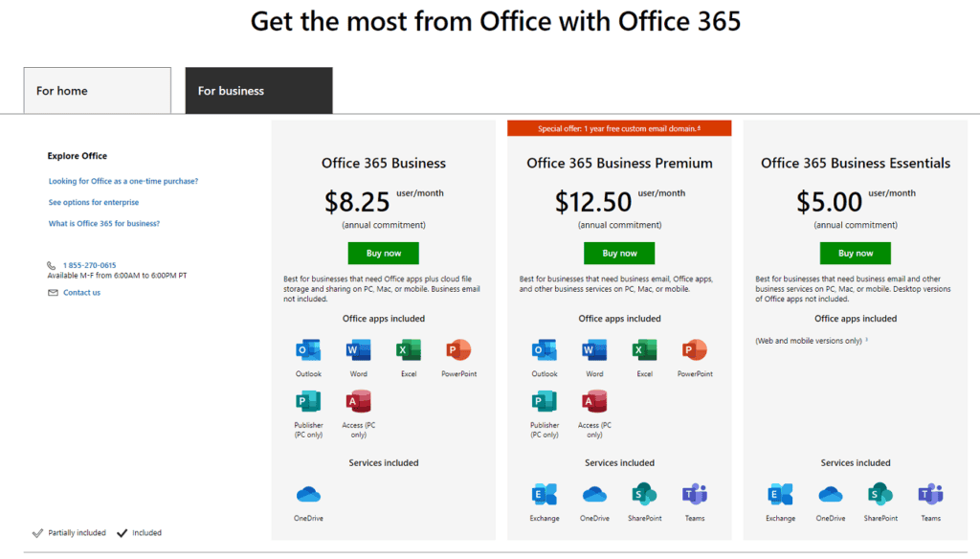Click the 1 855-270-0615 phone number
Screen dimensions: 980x559
(x=89, y=265)
